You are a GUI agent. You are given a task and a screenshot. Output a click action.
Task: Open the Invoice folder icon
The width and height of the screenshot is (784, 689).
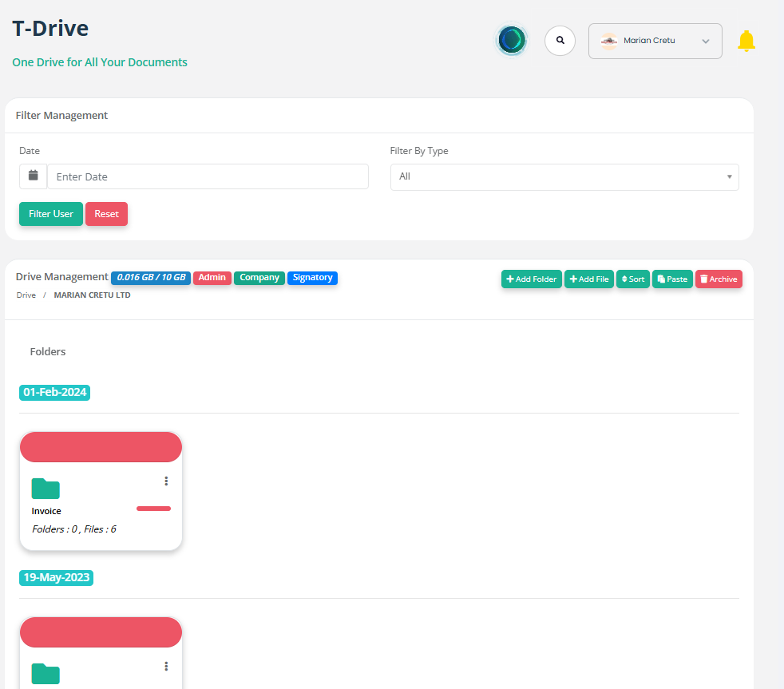[x=46, y=489]
